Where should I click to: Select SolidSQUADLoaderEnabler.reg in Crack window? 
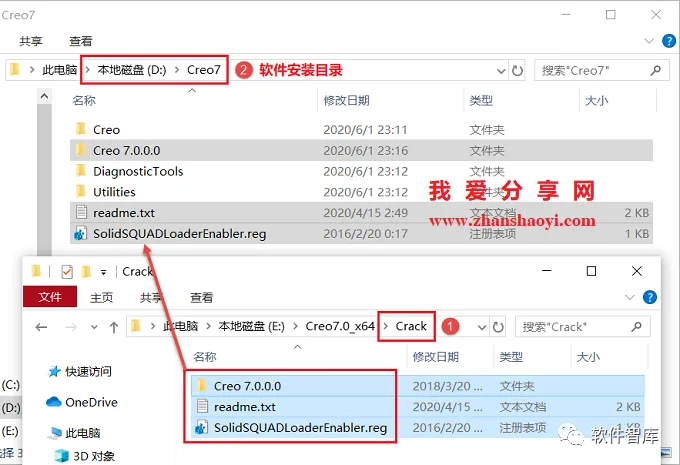417,427
